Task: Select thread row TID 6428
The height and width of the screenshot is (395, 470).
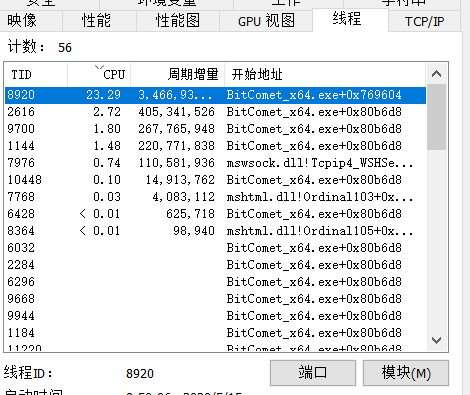Action: click(215, 214)
